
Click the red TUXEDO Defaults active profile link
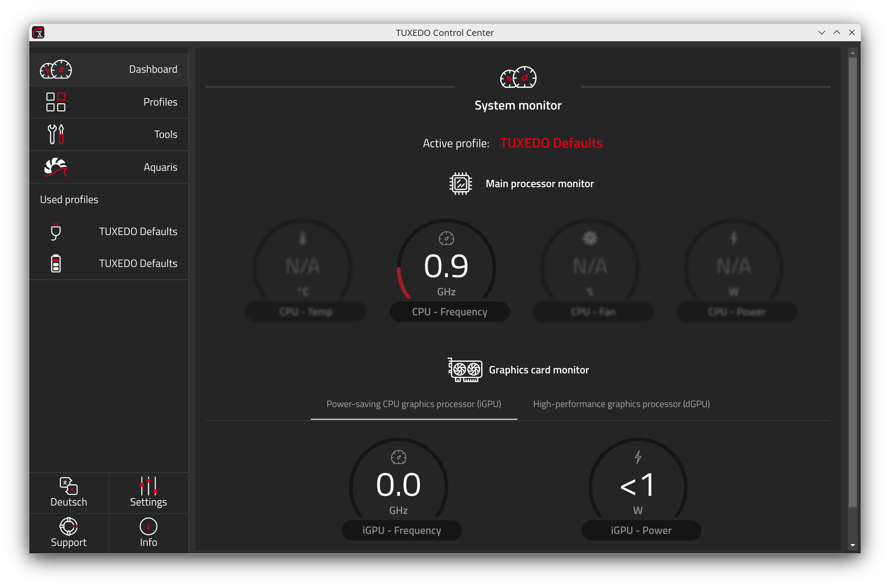tap(551, 143)
